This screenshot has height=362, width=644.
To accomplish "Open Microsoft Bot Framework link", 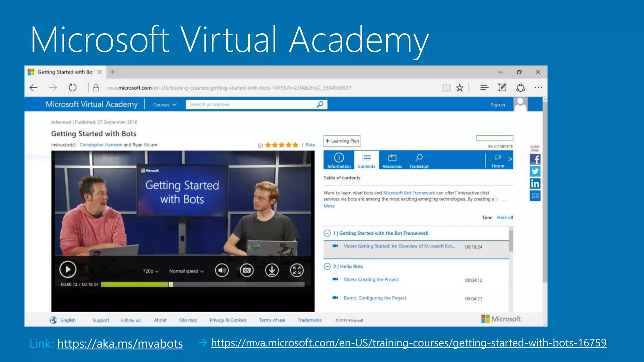I will coord(409,193).
